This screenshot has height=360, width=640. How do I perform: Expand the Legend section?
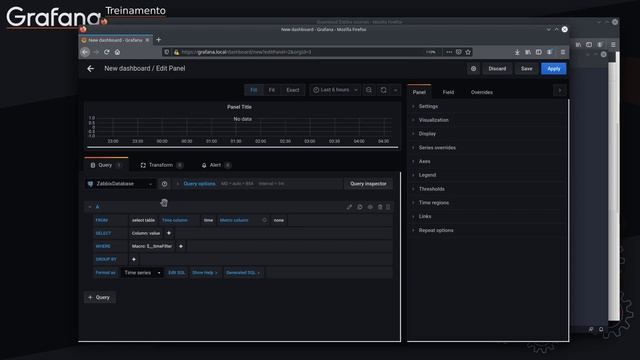click(427, 175)
